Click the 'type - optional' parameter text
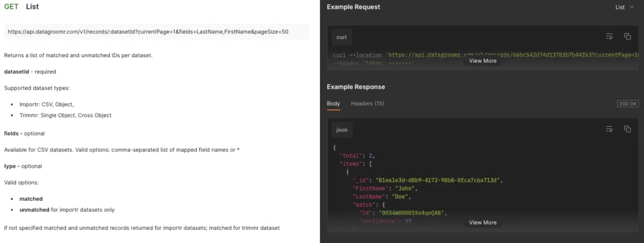Viewport: 644px width, 243px height. (23, 166)
